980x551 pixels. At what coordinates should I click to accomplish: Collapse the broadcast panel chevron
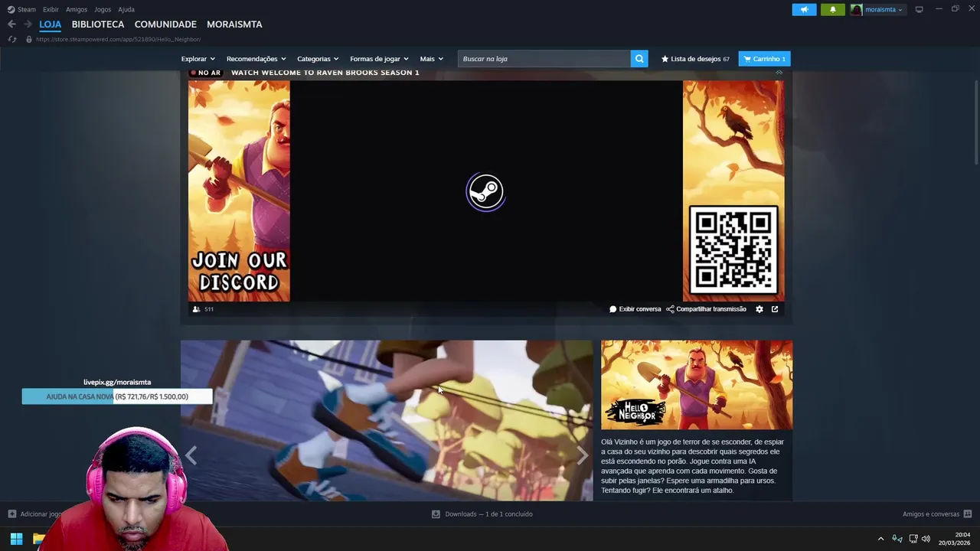click(779, 72)
